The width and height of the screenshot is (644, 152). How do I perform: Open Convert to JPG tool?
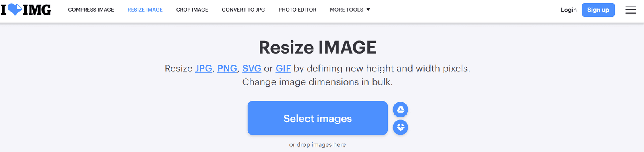tap(244, 10)
